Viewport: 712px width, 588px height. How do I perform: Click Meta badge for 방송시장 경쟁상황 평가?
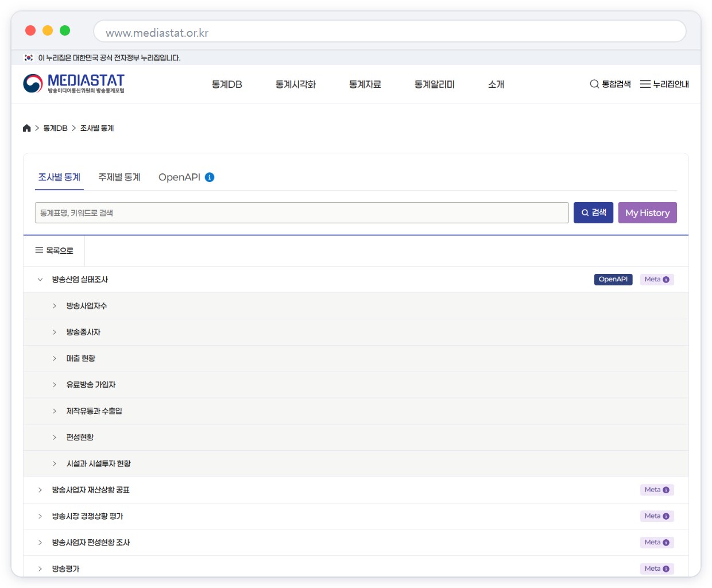(x=657, y=516)
